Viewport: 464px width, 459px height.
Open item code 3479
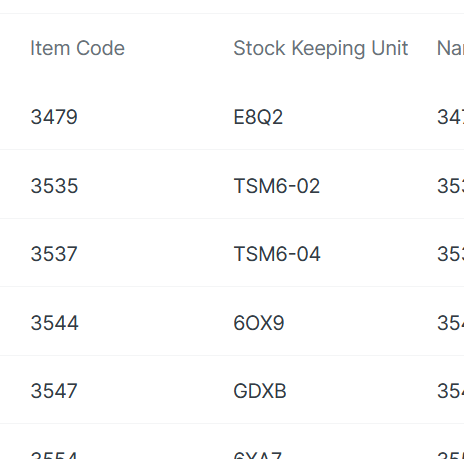point(54,117)
